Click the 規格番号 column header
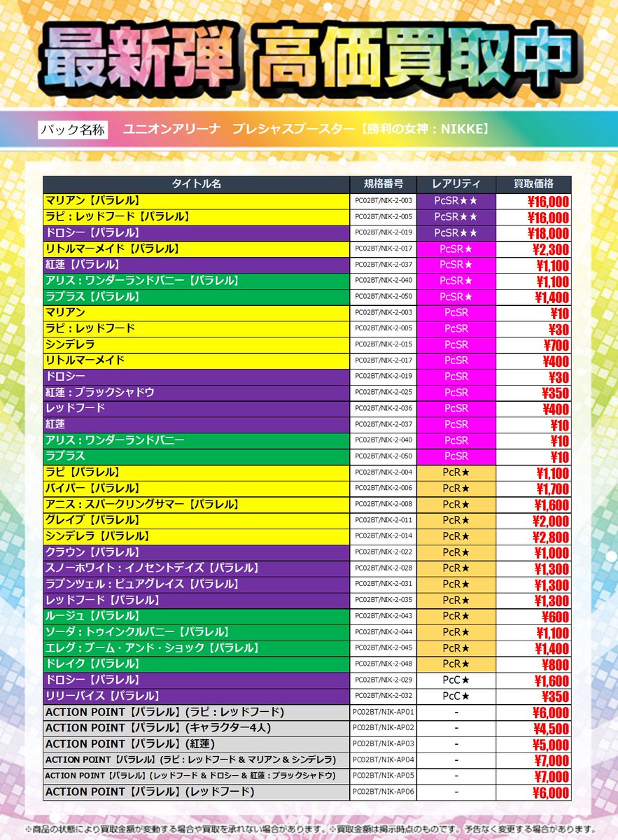Screen dimensions: 618x840 384,184
